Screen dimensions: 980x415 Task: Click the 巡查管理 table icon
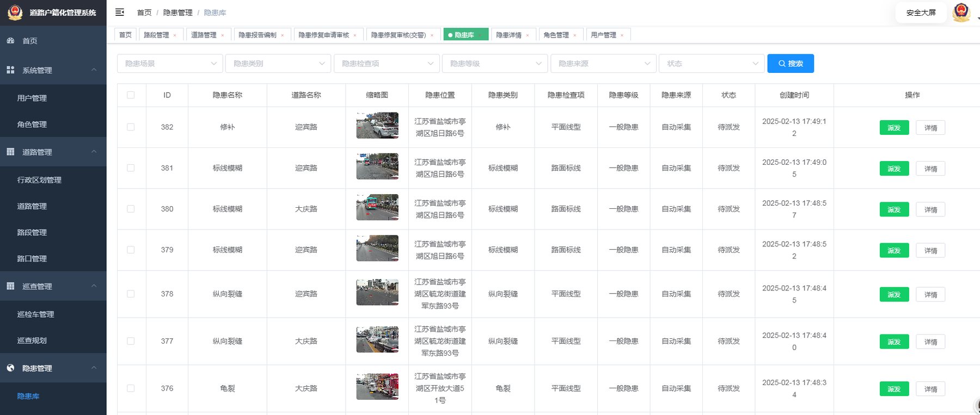10,286
